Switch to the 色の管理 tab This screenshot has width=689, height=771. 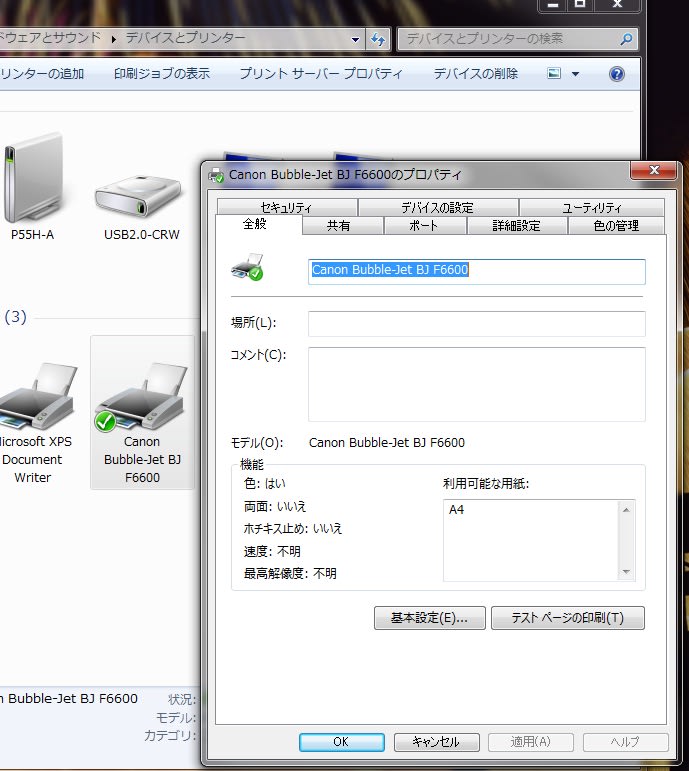click(x=616, y=226)
